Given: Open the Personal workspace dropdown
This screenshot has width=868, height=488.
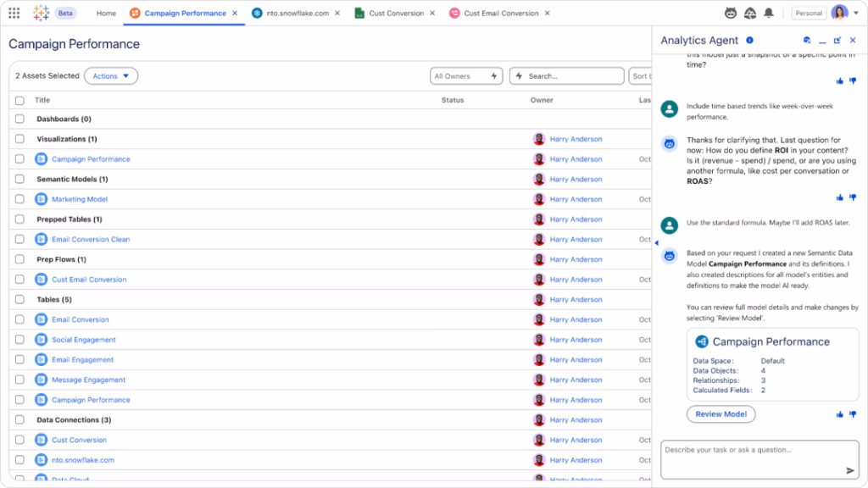Looking at the screenshot, I should click(808, 14).
